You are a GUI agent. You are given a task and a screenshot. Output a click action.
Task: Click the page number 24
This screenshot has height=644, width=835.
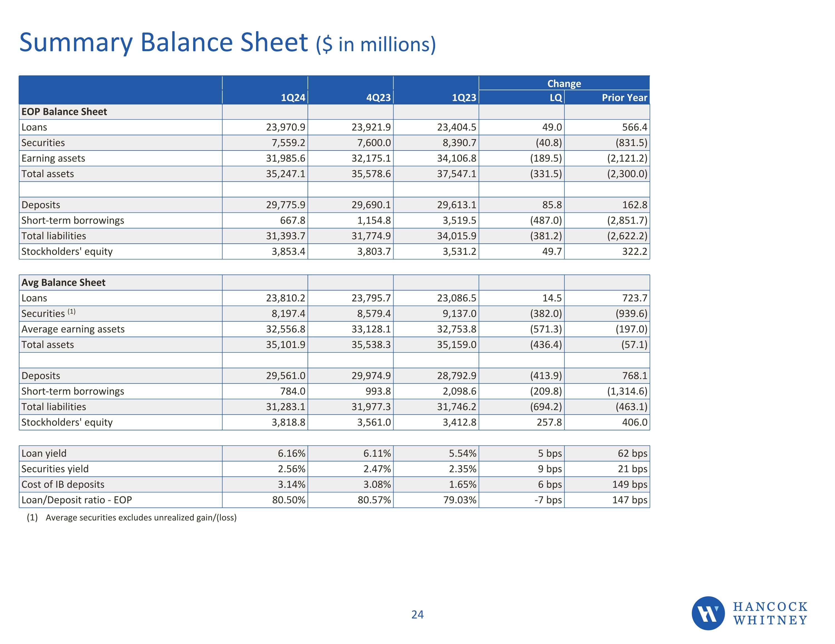click(x=417, y=615)
